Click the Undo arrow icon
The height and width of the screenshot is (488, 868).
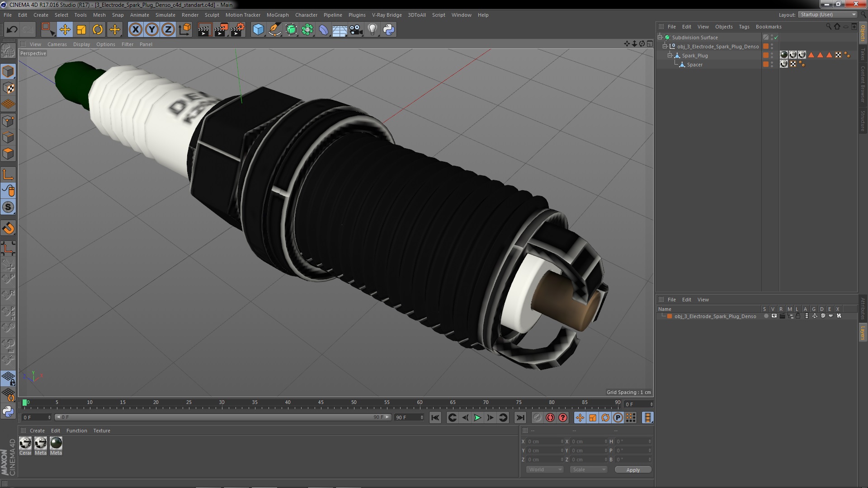tap(12, 30)
